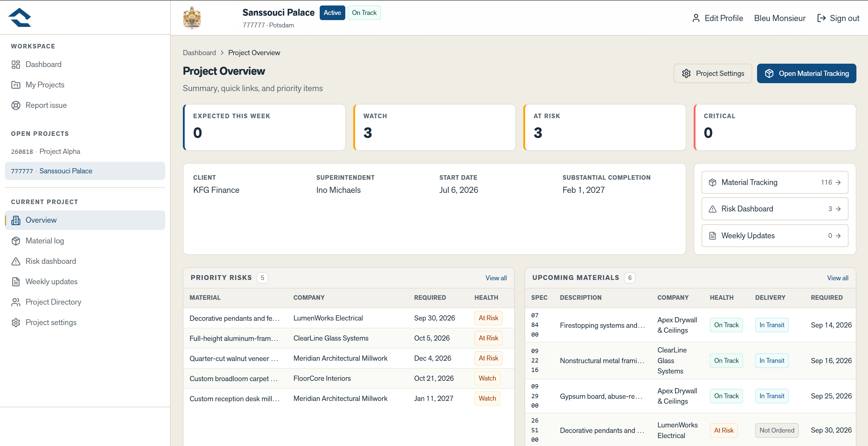
Task: Click Open Material Tracking button
Action: 806,73
